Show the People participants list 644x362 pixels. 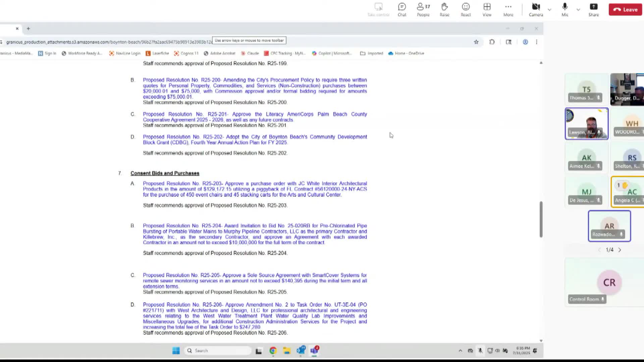coord(423,10)
